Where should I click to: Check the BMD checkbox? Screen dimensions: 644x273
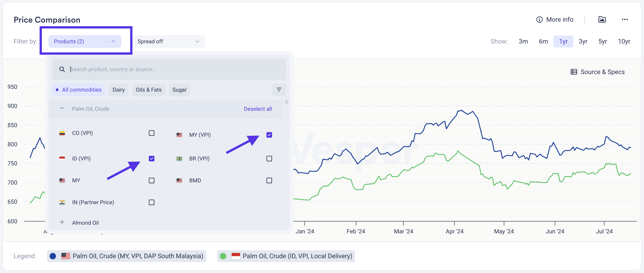tap(269, 180)
